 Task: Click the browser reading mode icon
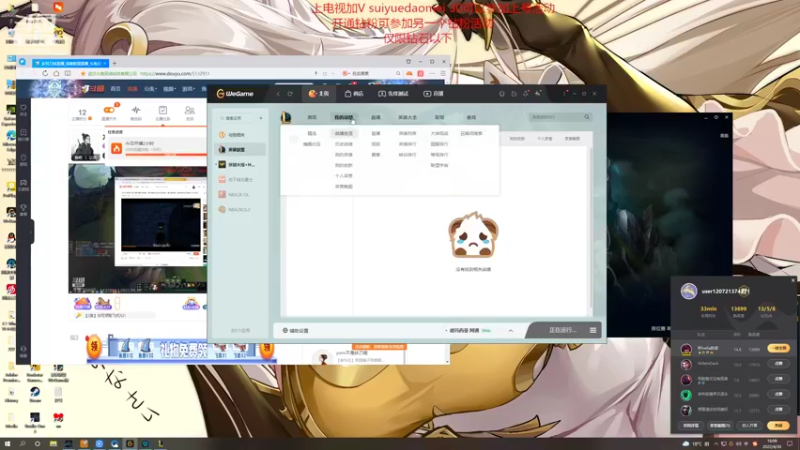[67, 73]
